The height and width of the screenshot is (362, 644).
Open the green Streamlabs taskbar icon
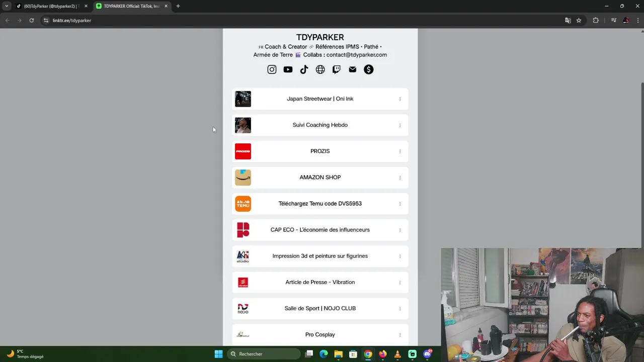413,354
